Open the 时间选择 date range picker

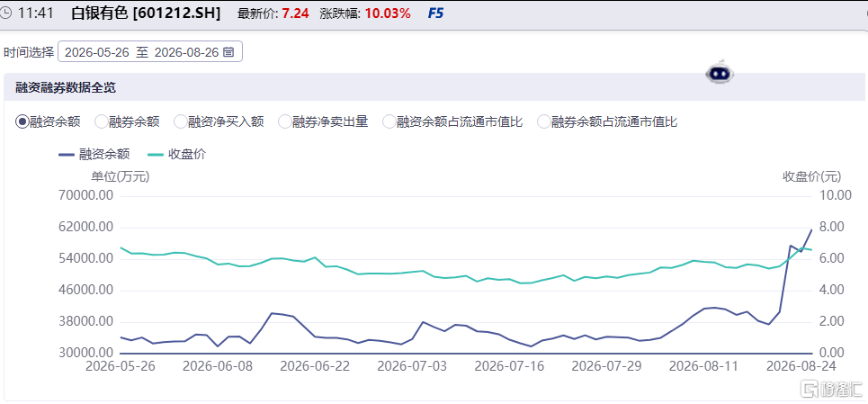pyautogui.click(x=150, y=52)
